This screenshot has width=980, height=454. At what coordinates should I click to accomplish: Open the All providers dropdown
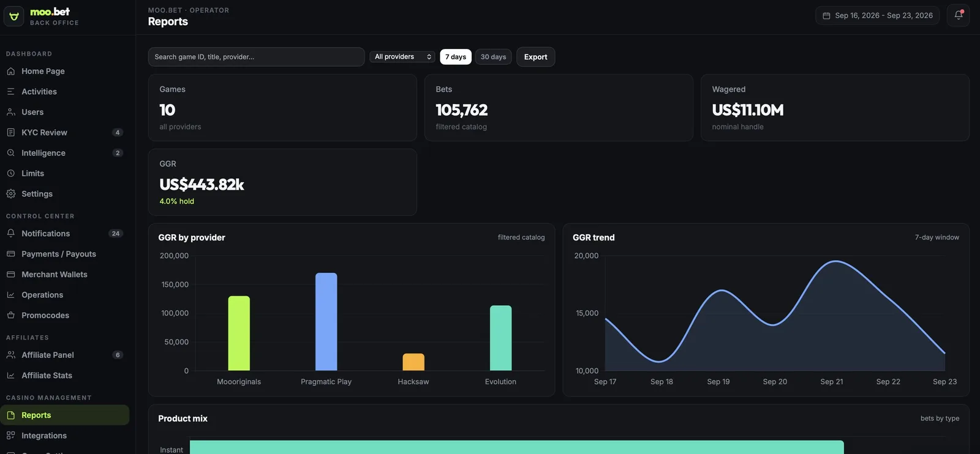click(x=402, y=57)
